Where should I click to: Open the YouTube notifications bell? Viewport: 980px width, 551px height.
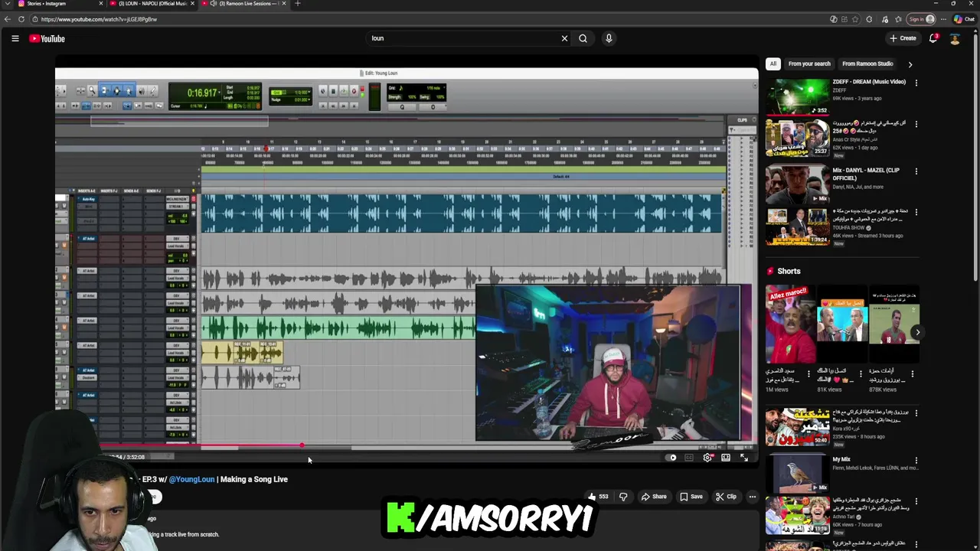[933, 38]
